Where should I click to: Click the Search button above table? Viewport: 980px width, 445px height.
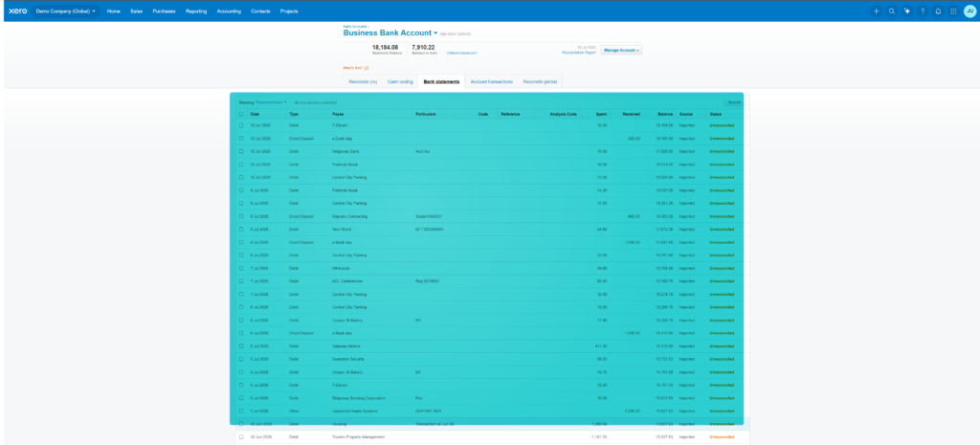click(x=734, y=101)
